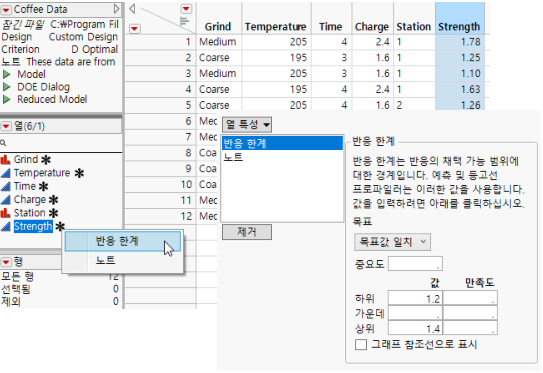Click the 상위 value field showing 1.4
Image resolution: width=543 pixels, height=373 pixels.
[x=415, y=328]
